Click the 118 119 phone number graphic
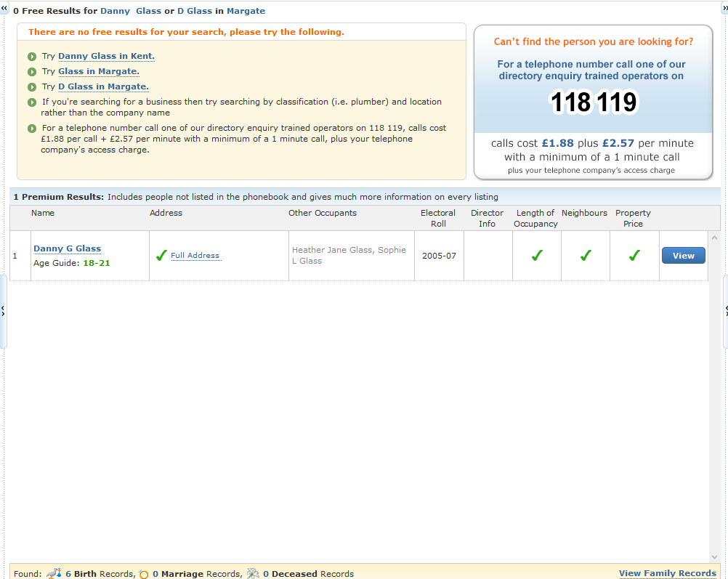 point(594,102)
